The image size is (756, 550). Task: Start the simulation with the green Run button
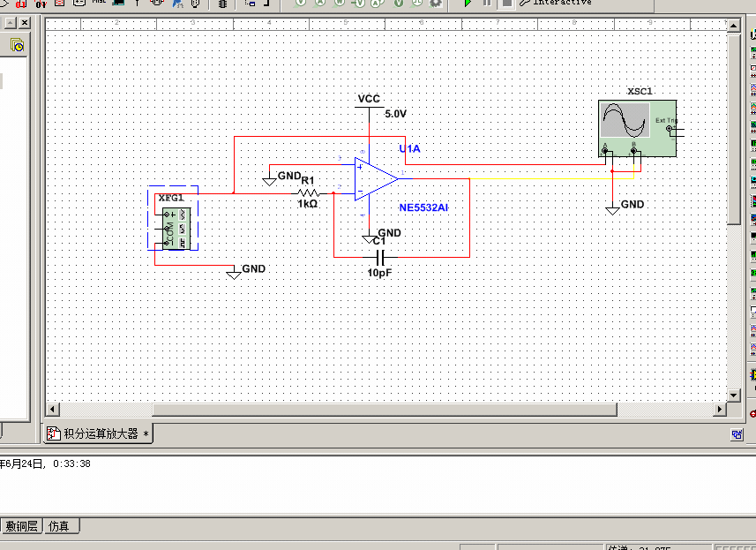(x=468, y=3)
